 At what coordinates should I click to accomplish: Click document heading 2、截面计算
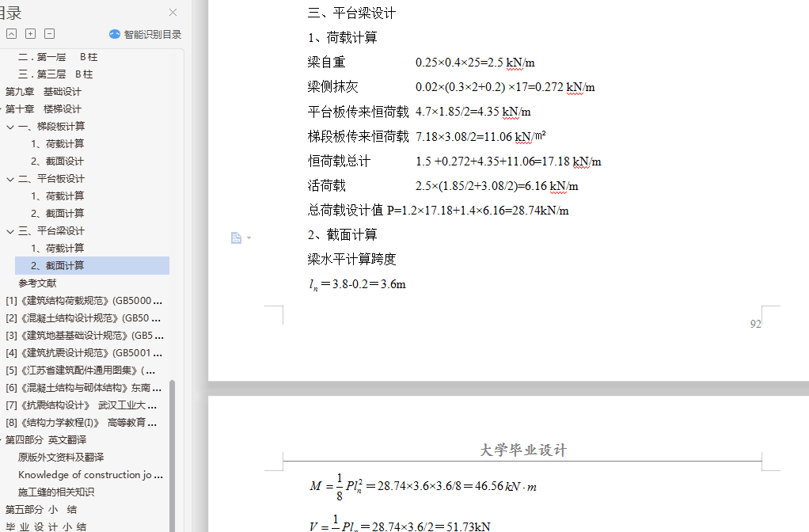click(342, 235)
